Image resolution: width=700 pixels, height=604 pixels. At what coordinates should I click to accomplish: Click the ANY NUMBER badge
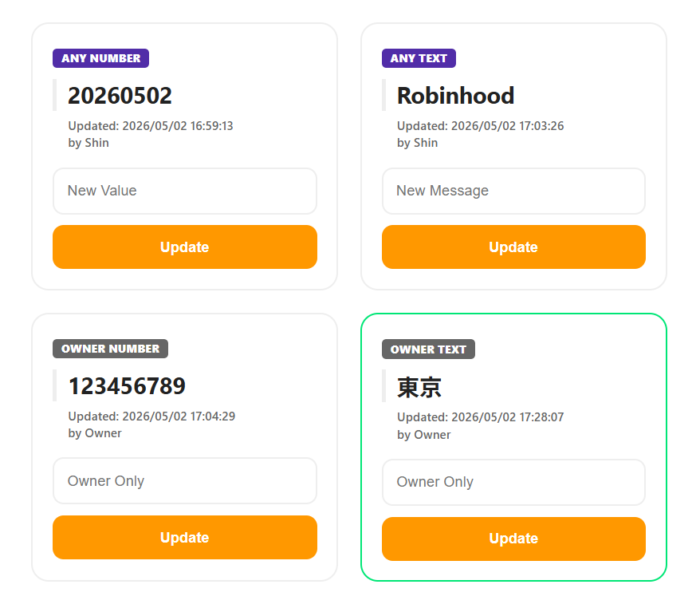pos(101,58)
